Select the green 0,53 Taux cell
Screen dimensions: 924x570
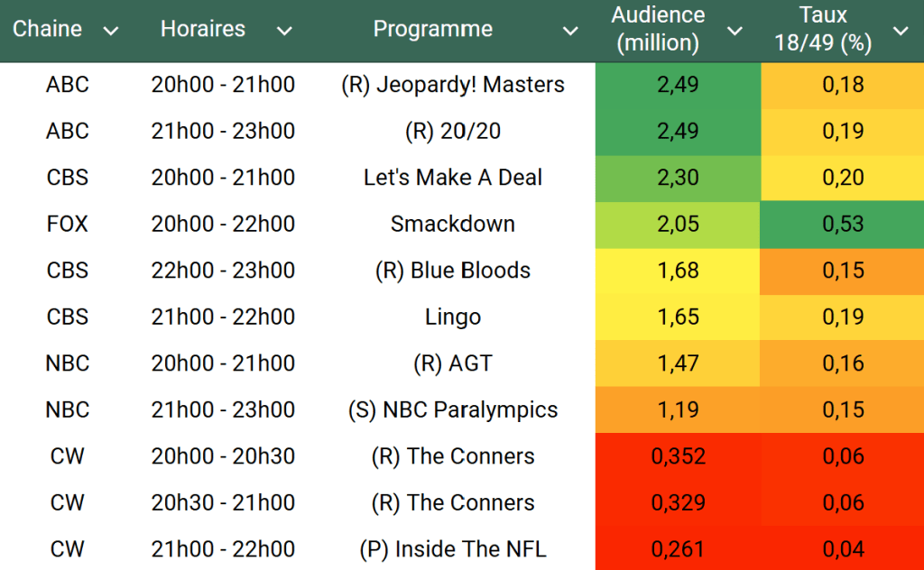click(x=843, y=224)
